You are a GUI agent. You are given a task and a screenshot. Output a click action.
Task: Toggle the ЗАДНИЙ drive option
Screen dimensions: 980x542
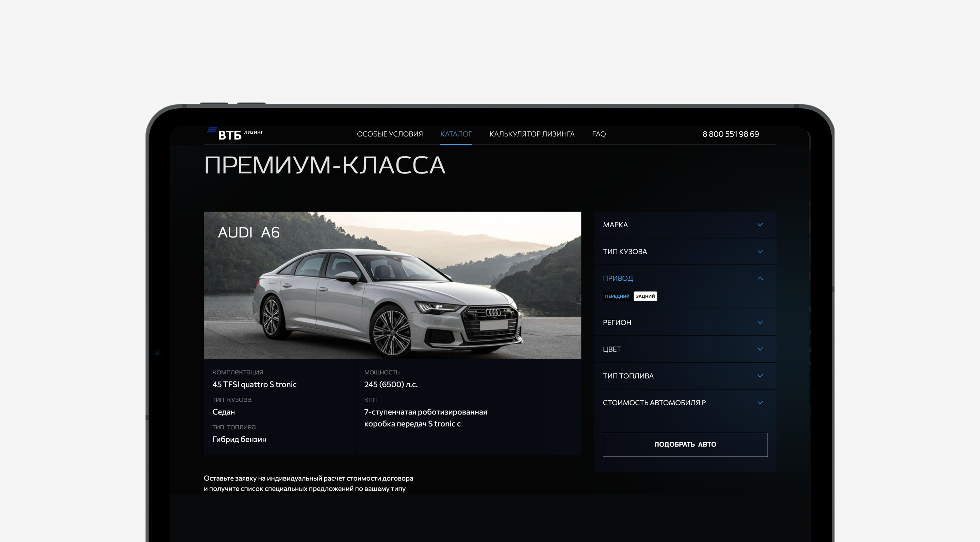(645, 296)
